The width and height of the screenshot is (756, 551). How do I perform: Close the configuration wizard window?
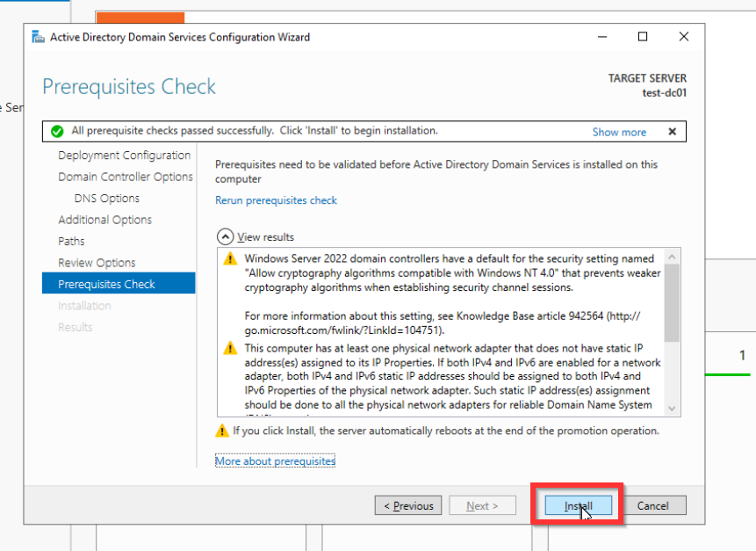pos(684,37)
